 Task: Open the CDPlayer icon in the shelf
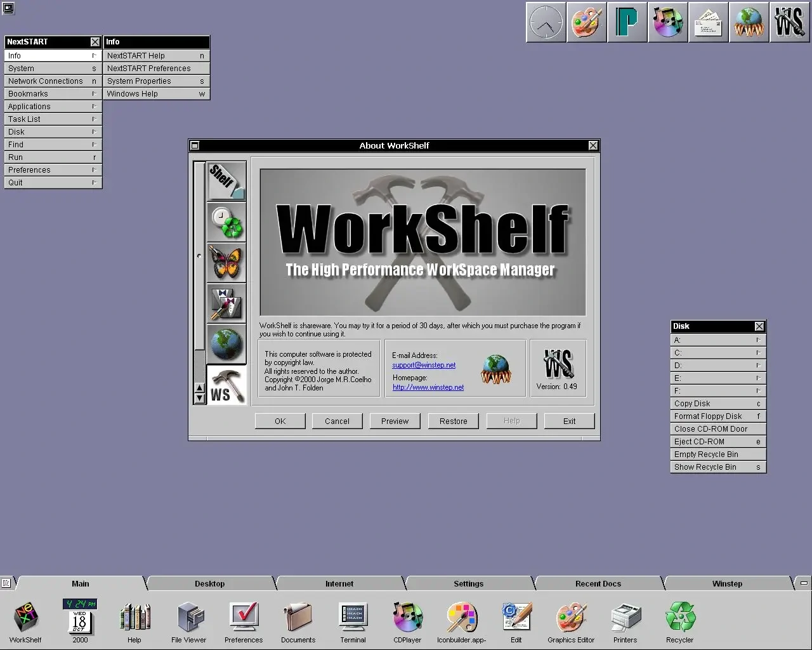407,618
